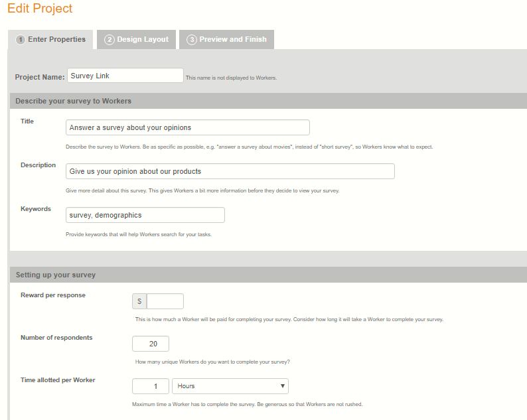This screenshot has width=527, height=420.
Task: Click the 'Project Name:' label
Action: click(40, 77)
